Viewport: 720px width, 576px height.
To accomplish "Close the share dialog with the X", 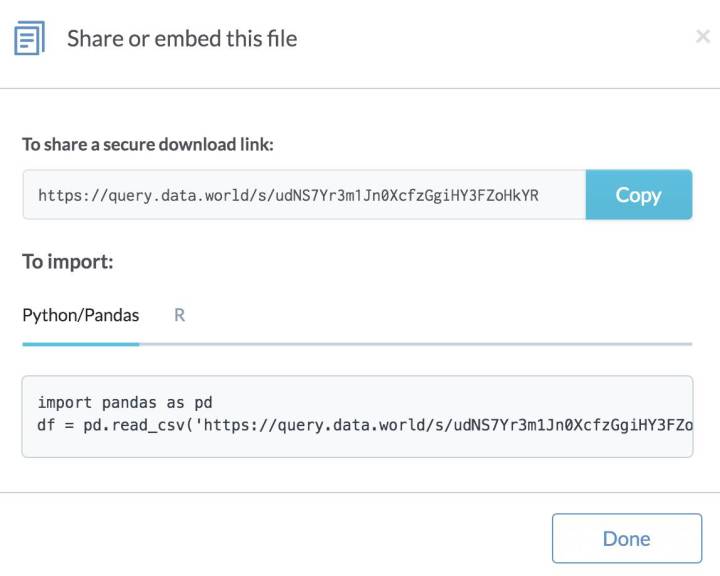I will (x=702, y=38).
